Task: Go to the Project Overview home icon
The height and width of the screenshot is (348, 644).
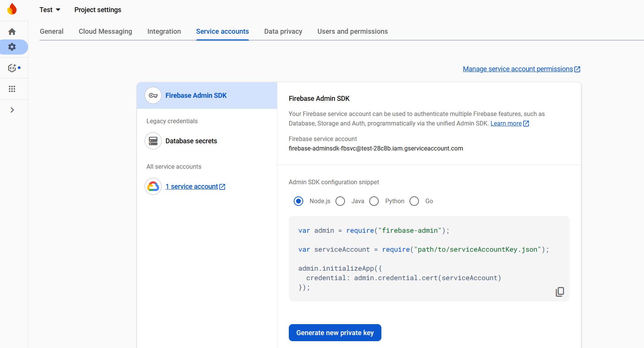Action: point(12,31)
